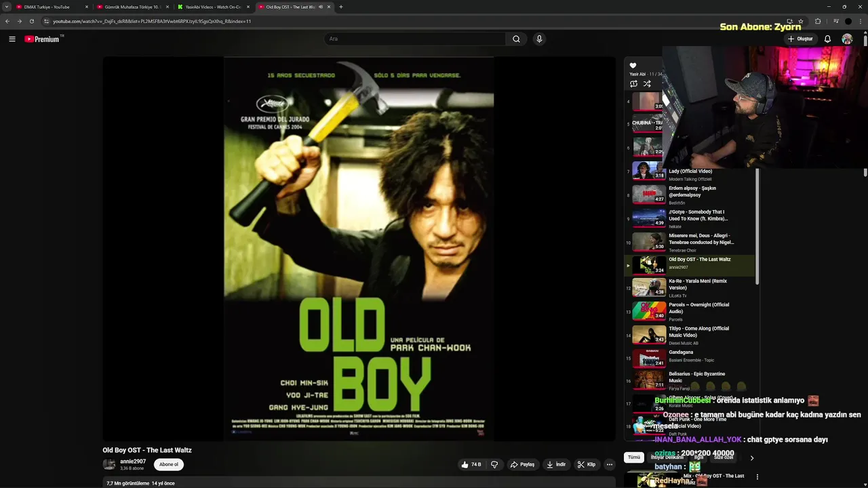
Task: Click Modern Talking Offiziell channel name
Action: [x=690, y=179]
